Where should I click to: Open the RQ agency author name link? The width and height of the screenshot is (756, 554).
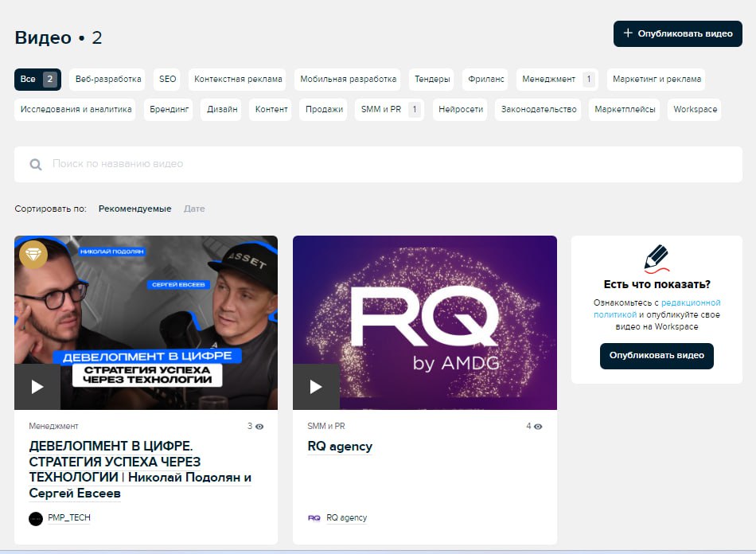(x=346, y=518)
